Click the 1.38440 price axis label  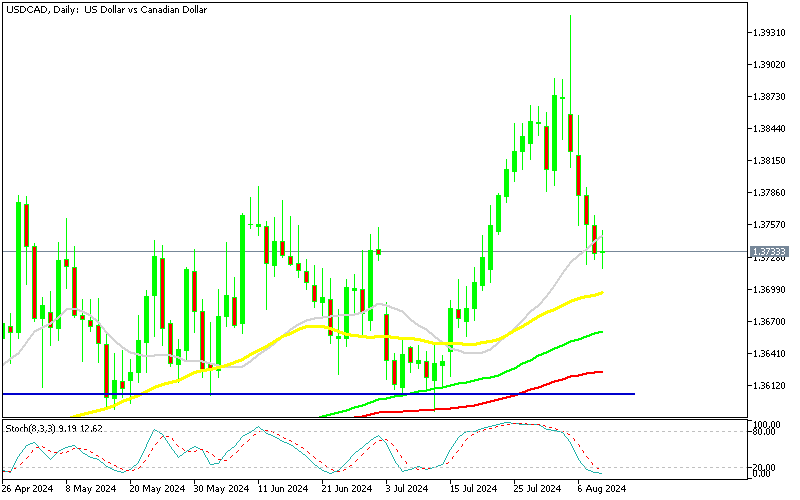769,129
